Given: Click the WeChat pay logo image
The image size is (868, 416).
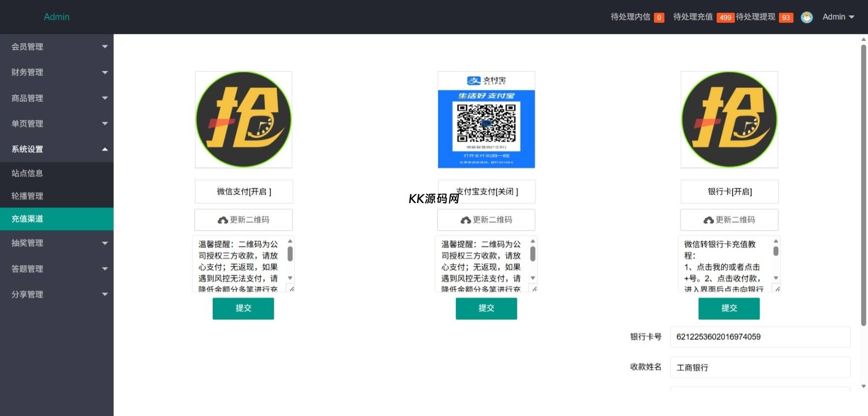Looking at the screenshot, I should 243,120.
